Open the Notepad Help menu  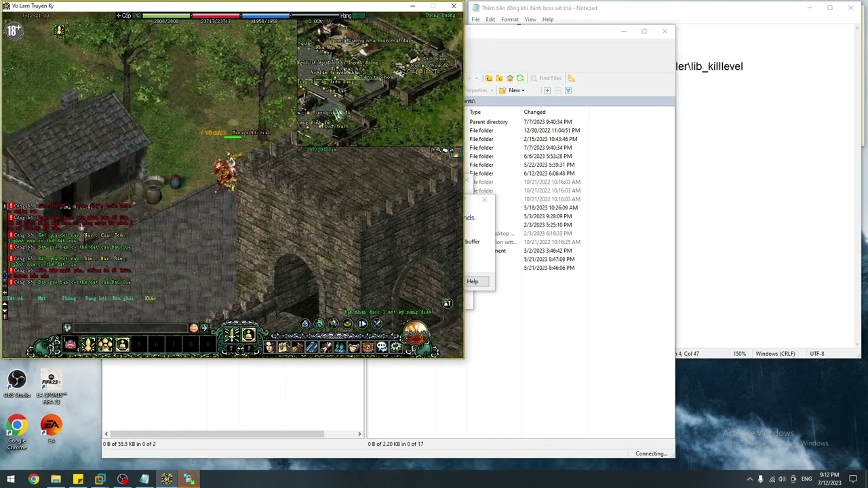[x=548, y=20]
